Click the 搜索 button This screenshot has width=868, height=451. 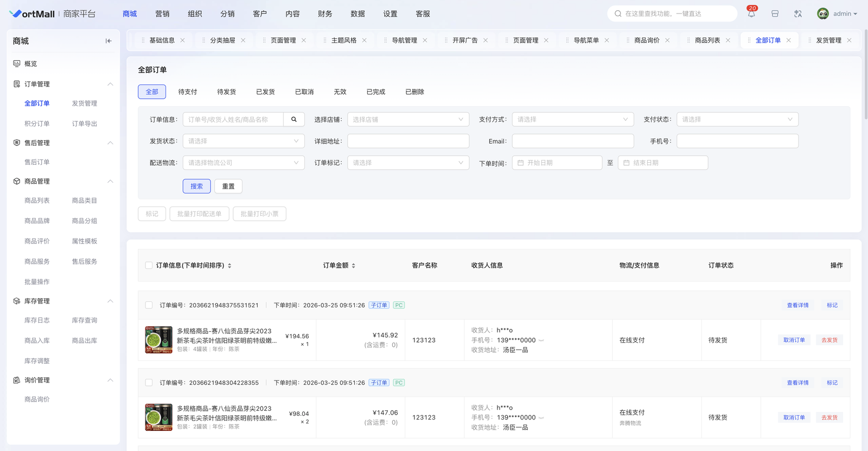(196, 186)
